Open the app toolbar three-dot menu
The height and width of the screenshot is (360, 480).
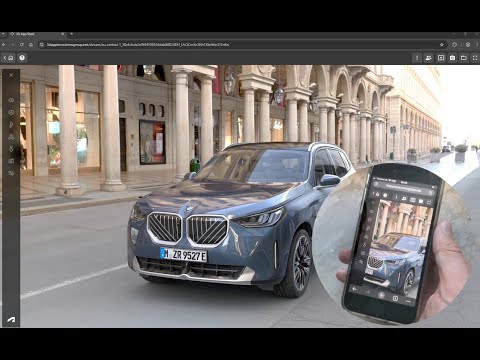click(417, 58)
